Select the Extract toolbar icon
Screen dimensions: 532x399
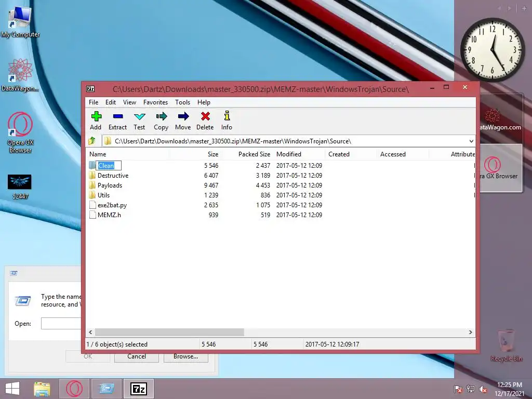(118, 117)
